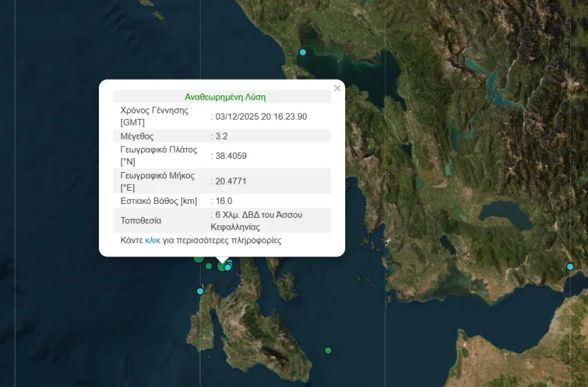This screenshot has width=588, height=387.
Task: Open the 'κλικ' link for more information
Action: click(153, 240)
